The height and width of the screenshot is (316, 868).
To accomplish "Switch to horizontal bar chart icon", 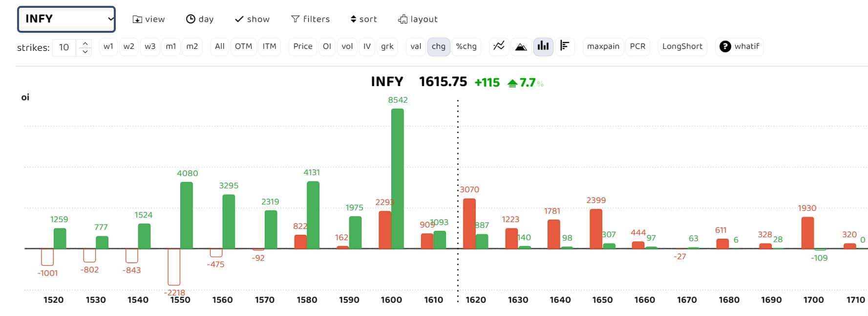I will click(565, 46).
